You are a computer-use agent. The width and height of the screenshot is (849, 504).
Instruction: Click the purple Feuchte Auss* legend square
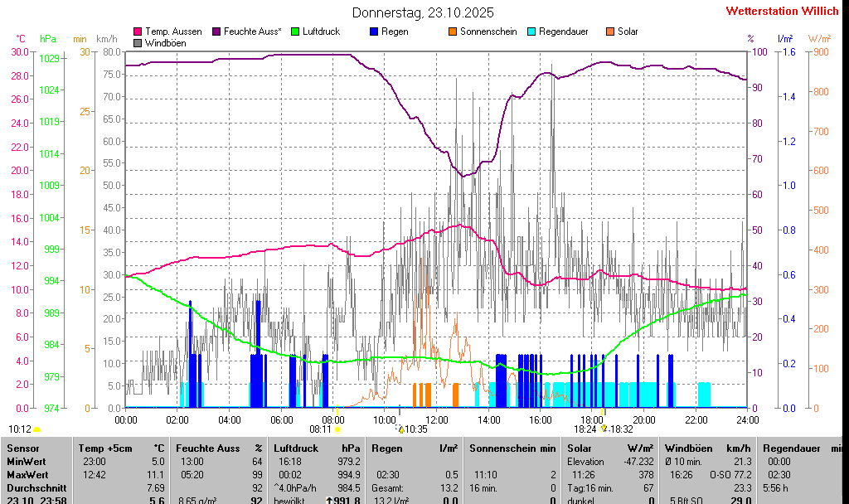217,31
